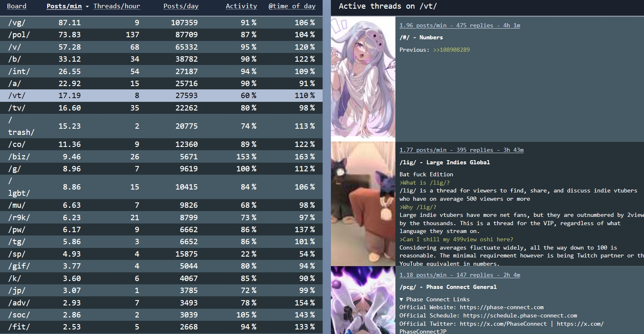Click the 21 threads/hour value for /r9k/

pyautogui.click(x=135, y=218)
